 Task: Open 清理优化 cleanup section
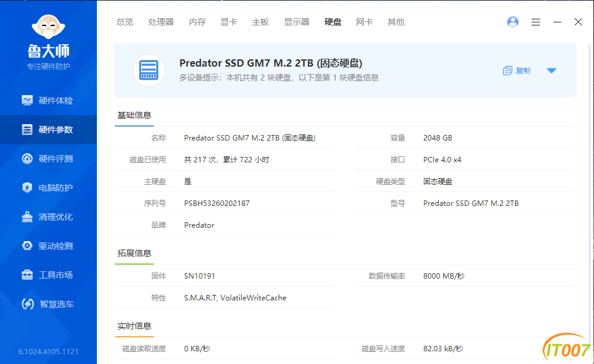[48, 217]
